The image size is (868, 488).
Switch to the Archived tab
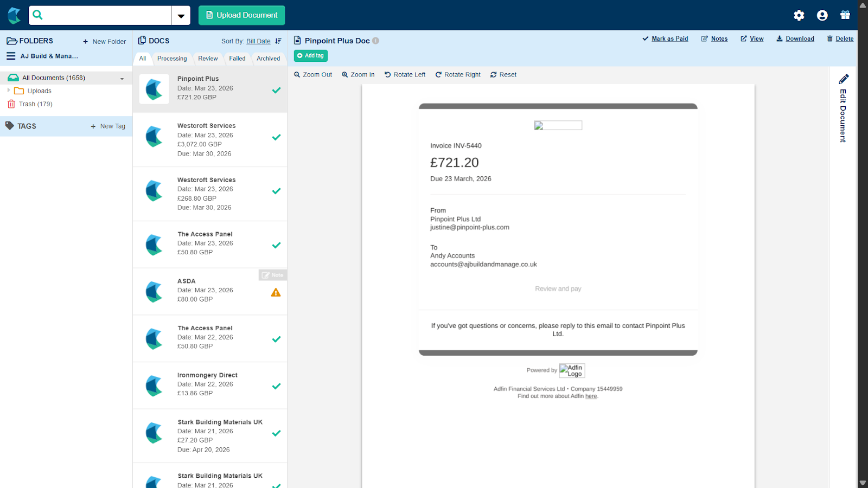click(269, 59)
